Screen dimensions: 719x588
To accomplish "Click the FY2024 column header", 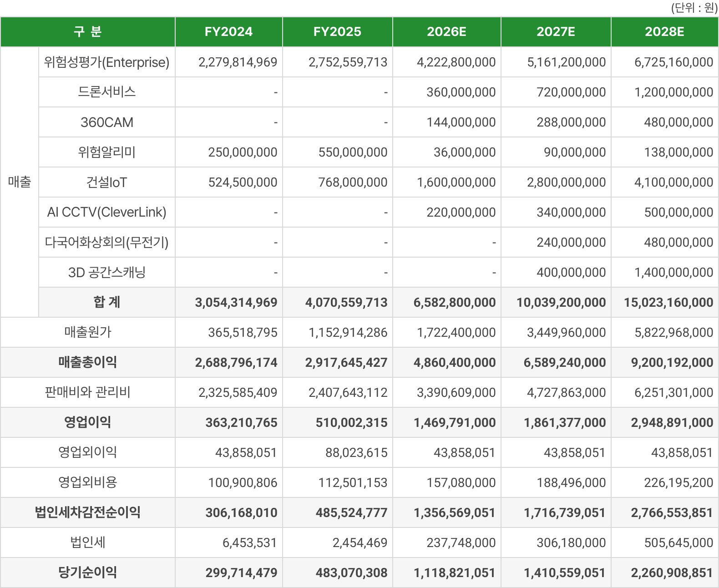I will [x=228, y=32].
